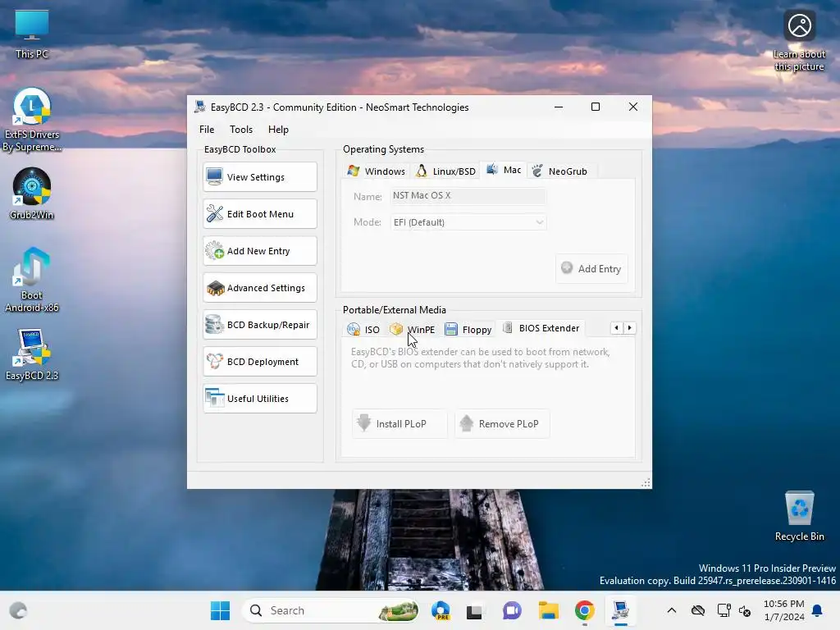Expand the Mode dropdown showing EFI (Default)
This screenshot has width=840, height=630.
[468, 222]
